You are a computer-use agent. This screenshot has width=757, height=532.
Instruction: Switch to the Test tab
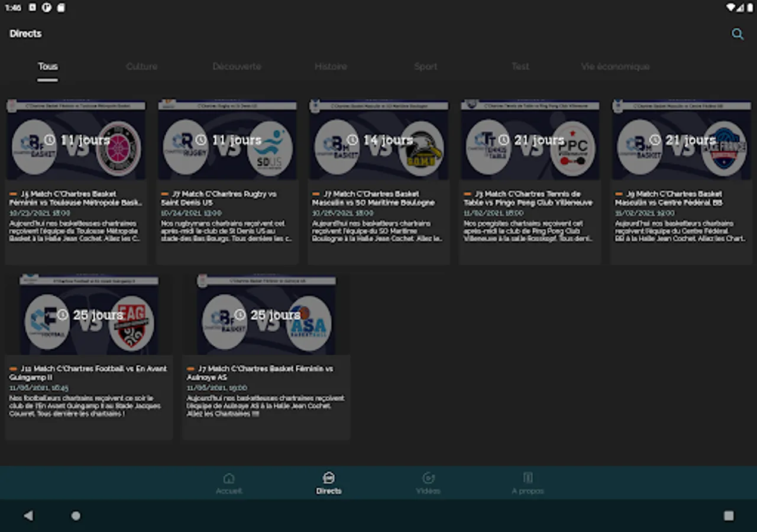click(x=520, y=66)
